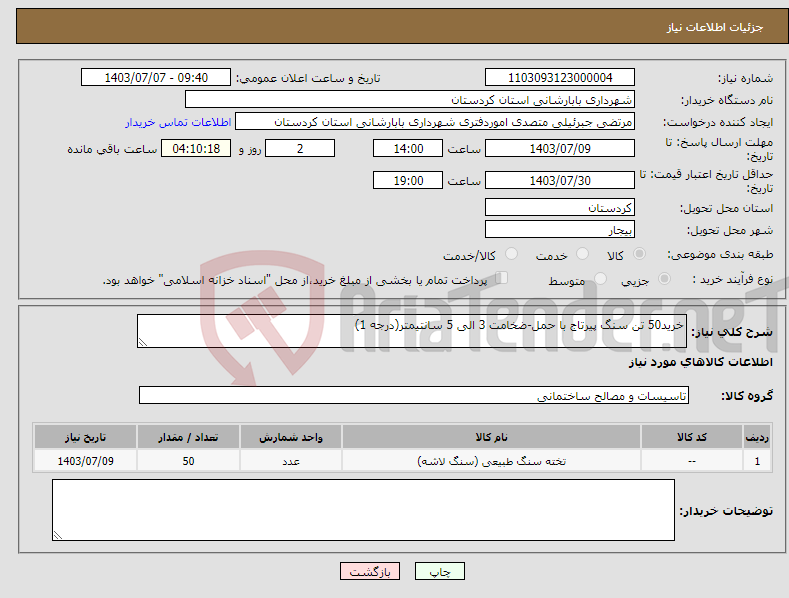Click the گروه کالا field تاسیسات و مصالح ساختمانی
The image size is (789, 598).
coord(414,395)
